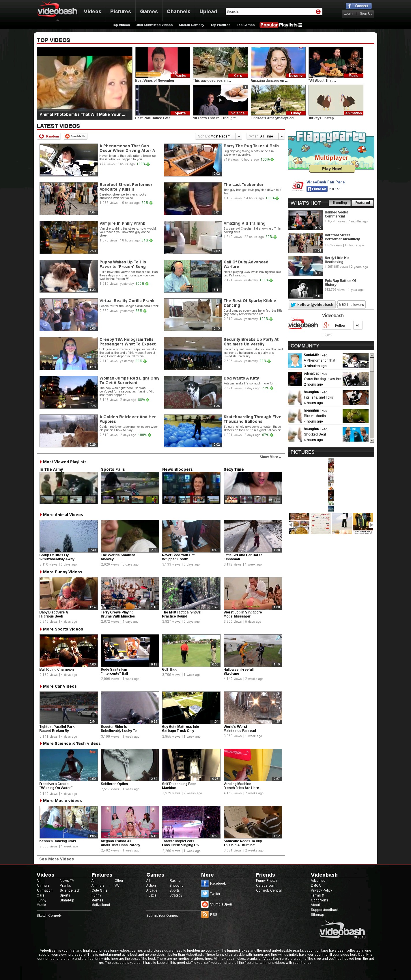Click the See More Videos link
Image resolution: width=411 pixels, height=980 pixels.
56,859
